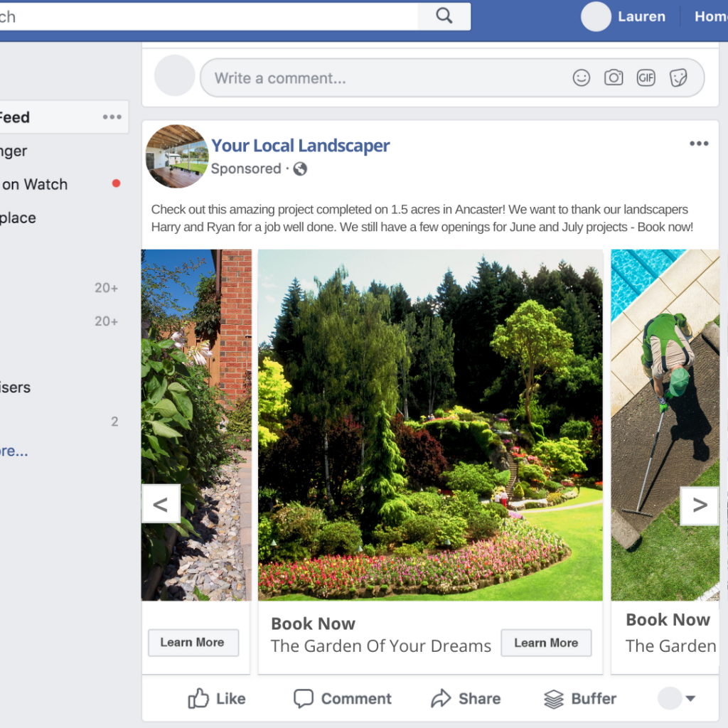The height and width of the screenshot is (728, 728).
Task: Click the Like text label
Action: (x=231, y=699)
